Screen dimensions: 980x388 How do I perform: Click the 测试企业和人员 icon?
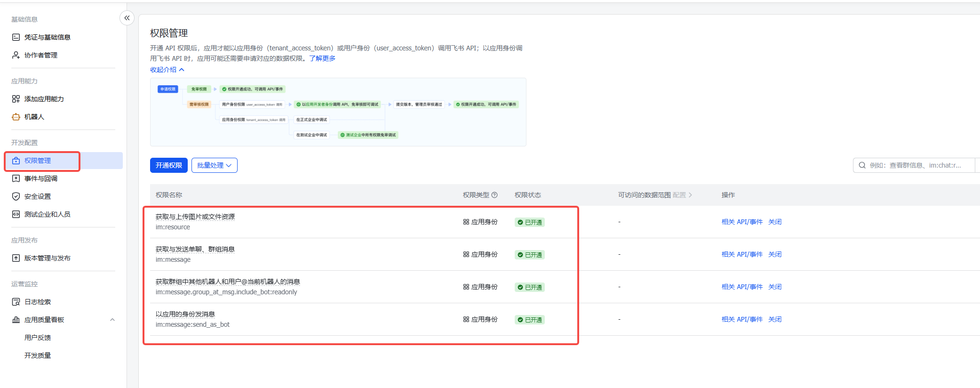pos(16,214)
